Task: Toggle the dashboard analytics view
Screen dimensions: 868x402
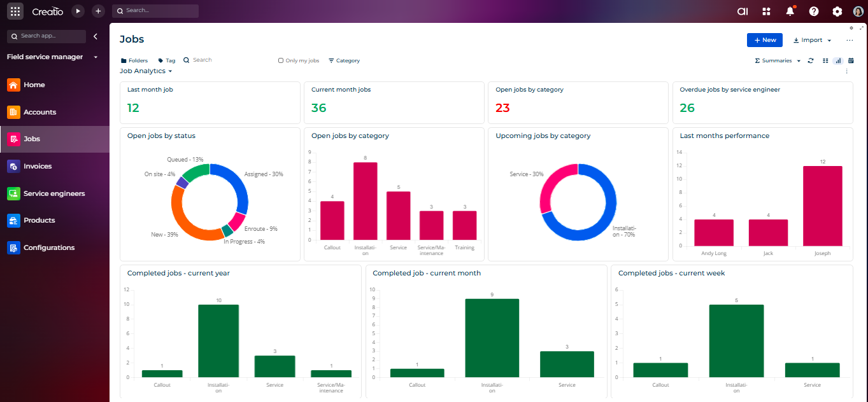Action: (838, 61)
